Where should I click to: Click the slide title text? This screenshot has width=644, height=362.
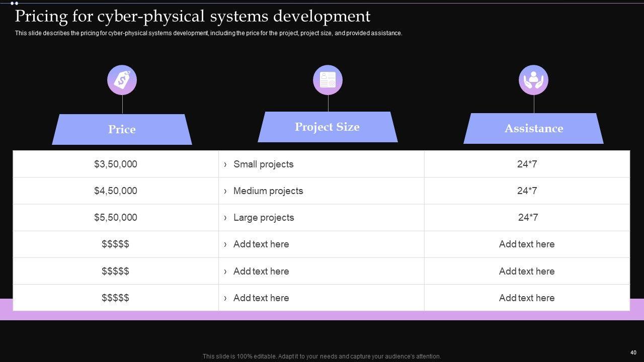pyautogui.click(x=193, y=16)
